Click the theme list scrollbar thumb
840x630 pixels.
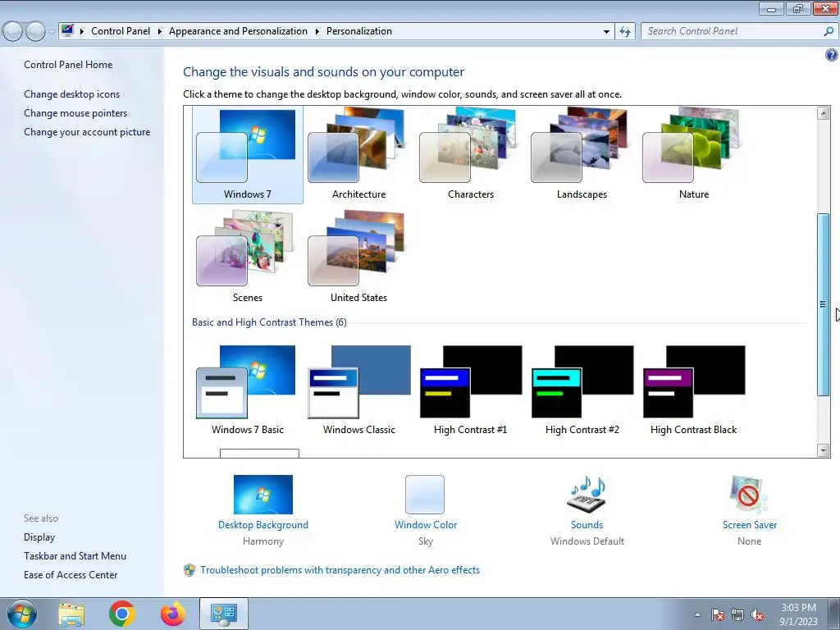pos(824,304)
